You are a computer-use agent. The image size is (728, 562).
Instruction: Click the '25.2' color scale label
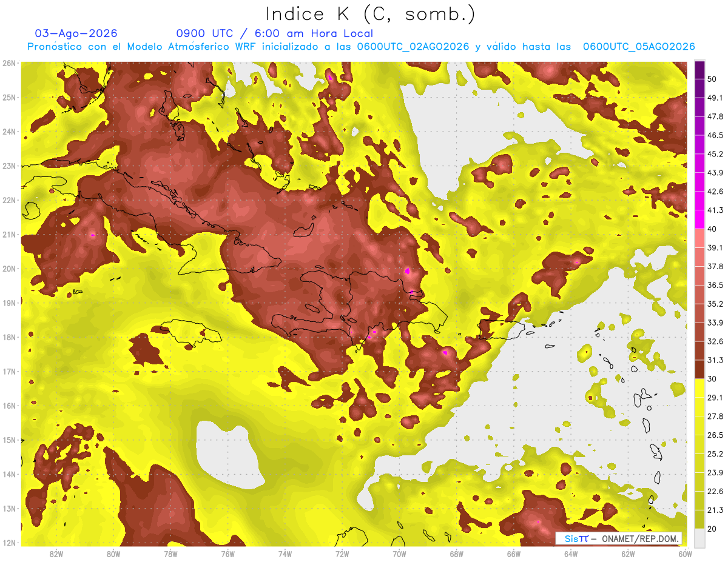coord(715,454)
